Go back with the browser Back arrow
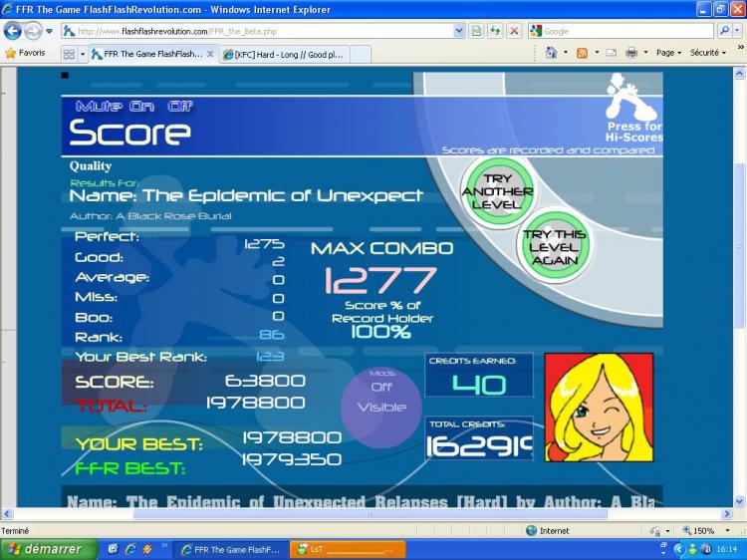 pos(13,31)
